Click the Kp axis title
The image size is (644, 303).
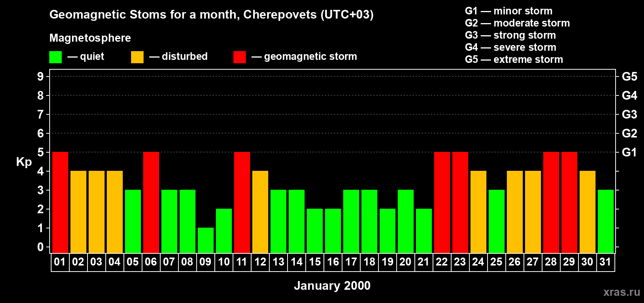tap(24, 162)
